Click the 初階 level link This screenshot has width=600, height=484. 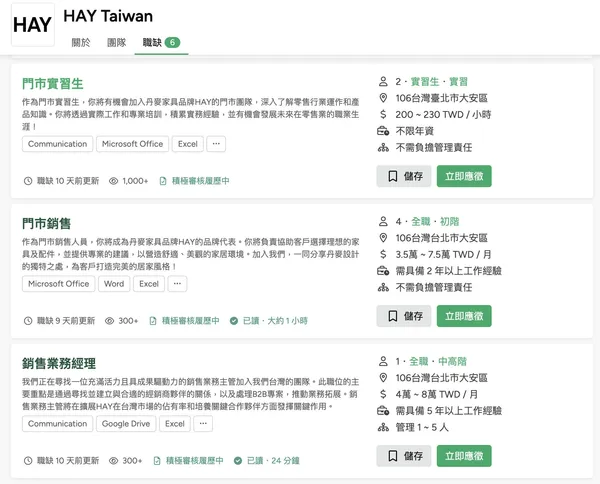(449, 222)
